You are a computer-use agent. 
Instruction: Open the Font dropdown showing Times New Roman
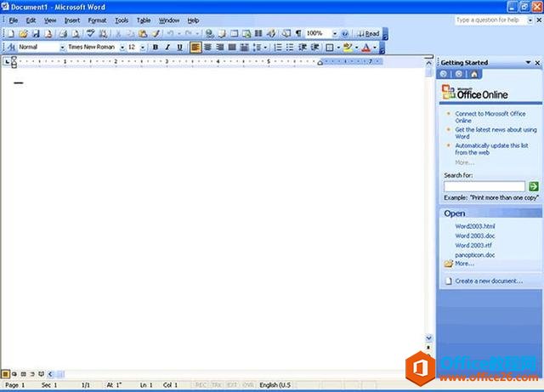(x=122, y=48)
